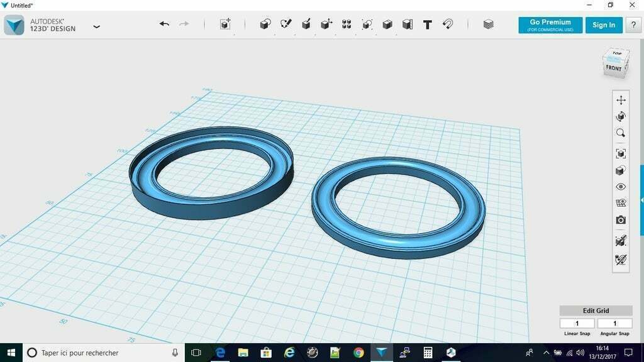644x362 pixels.
Task: Open Microsoft Store from the taskbar
Action: tap(266, 353)
